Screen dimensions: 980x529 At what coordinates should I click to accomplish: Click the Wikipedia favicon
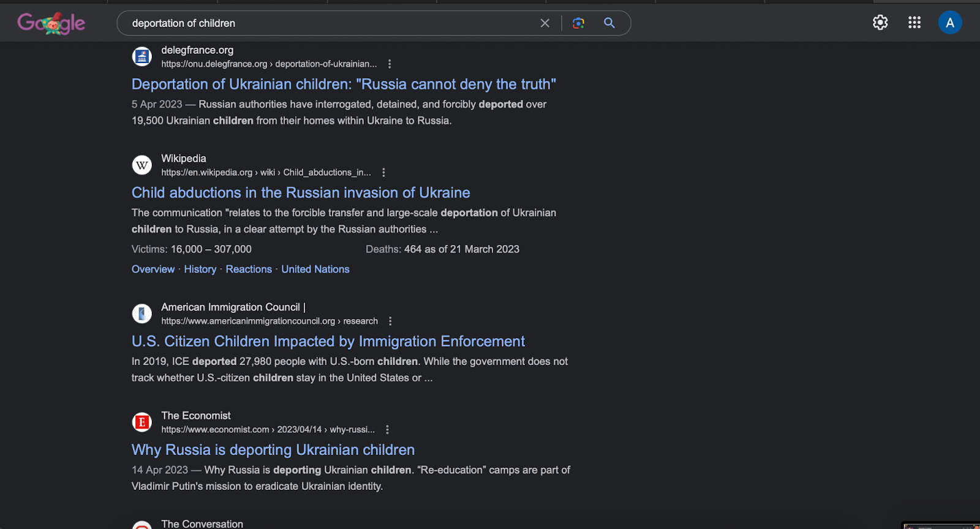coord(142,165)
